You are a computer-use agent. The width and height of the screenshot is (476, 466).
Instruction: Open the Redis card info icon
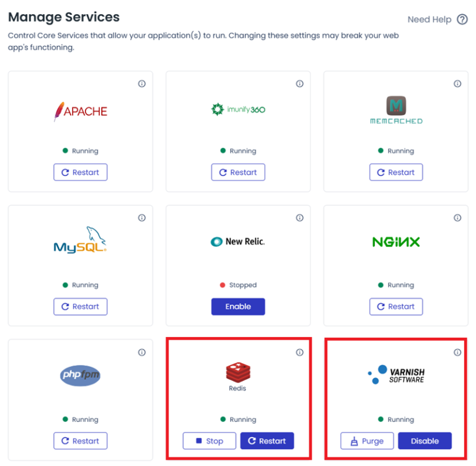point(299,352)
